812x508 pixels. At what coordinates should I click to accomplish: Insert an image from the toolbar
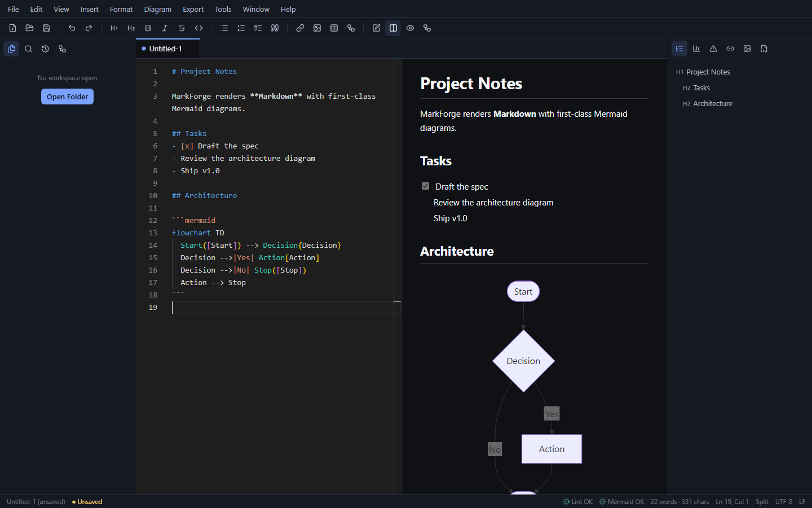coord(317,28)
